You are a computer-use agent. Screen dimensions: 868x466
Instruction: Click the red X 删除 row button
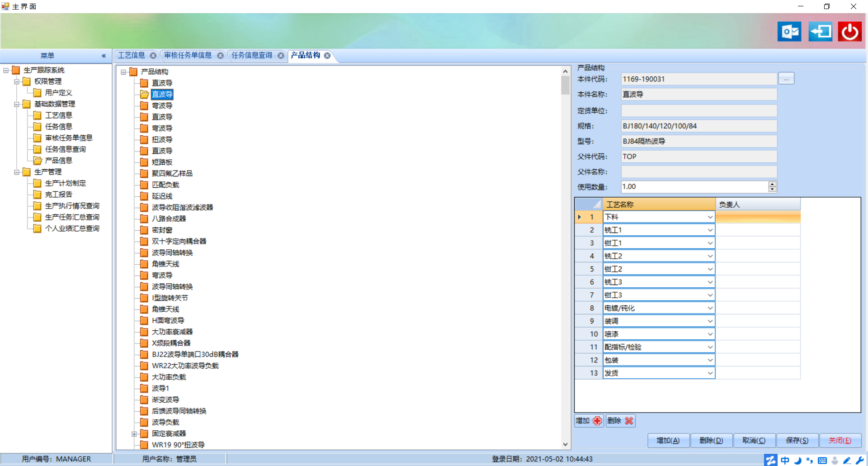pos(621,421)
